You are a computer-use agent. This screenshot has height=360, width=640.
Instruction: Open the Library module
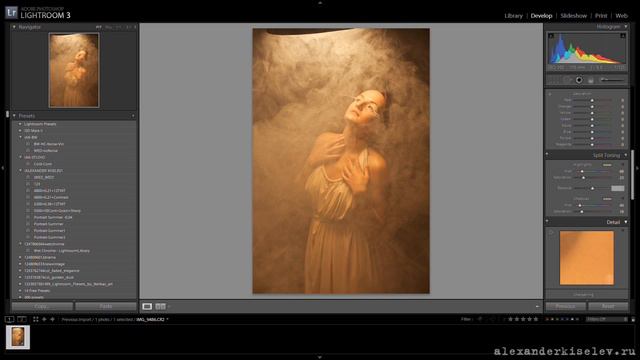[513, 16]
